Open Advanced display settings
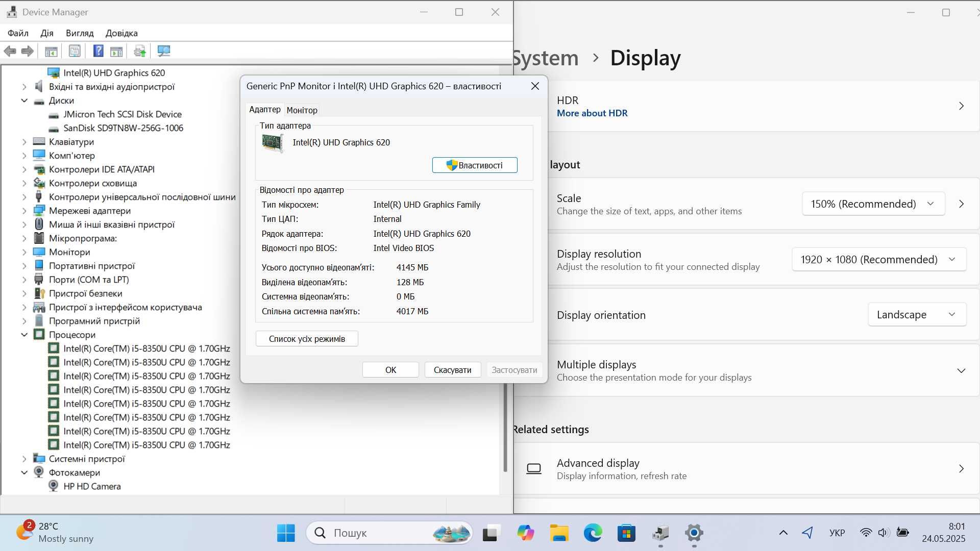 (747, 469)
